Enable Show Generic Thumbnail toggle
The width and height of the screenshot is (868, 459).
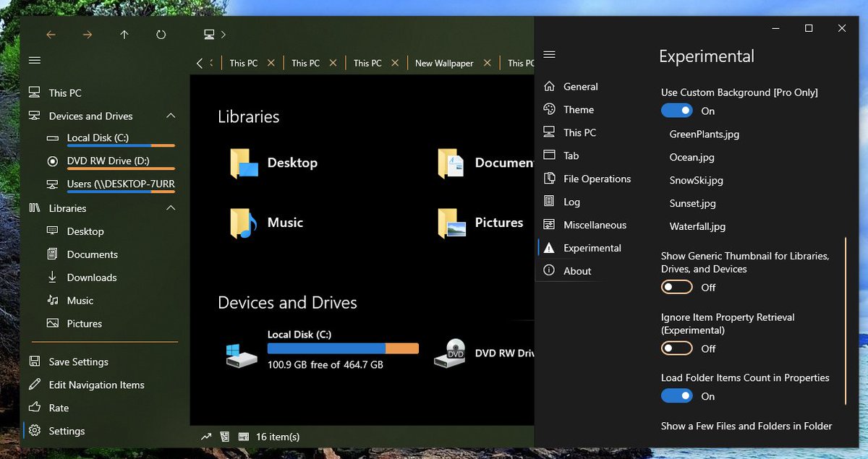click(677, 287)
